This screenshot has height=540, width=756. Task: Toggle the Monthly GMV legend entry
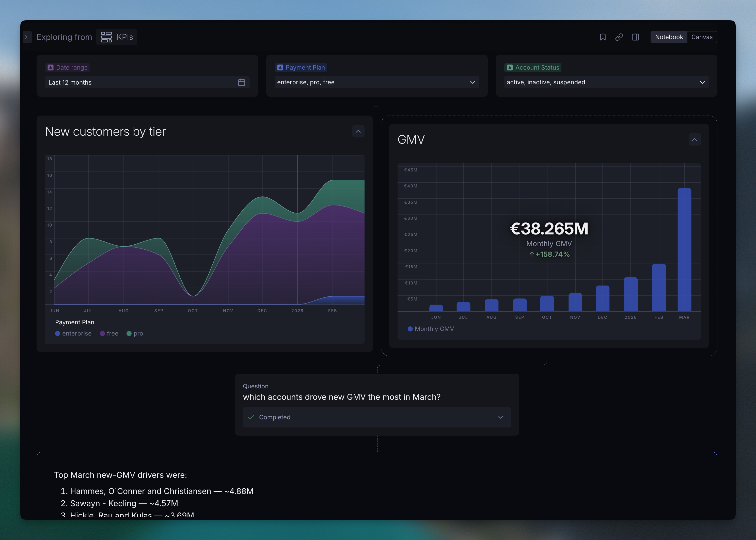point(431,329)
